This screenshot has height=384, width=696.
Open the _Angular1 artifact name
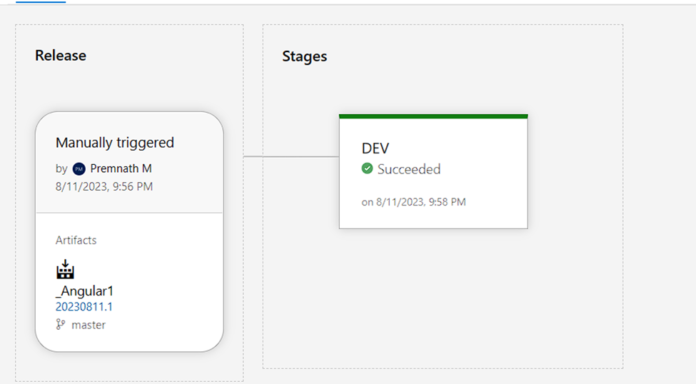(x=84, y=291)
